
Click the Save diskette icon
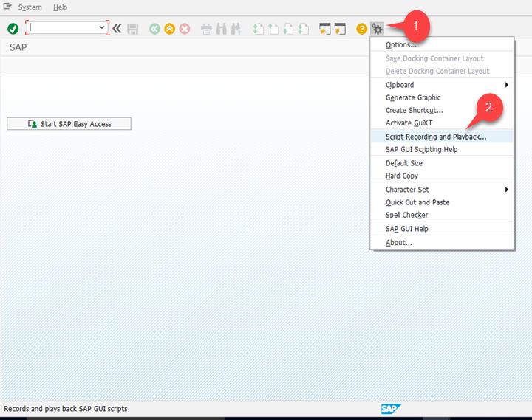(133, 29)
